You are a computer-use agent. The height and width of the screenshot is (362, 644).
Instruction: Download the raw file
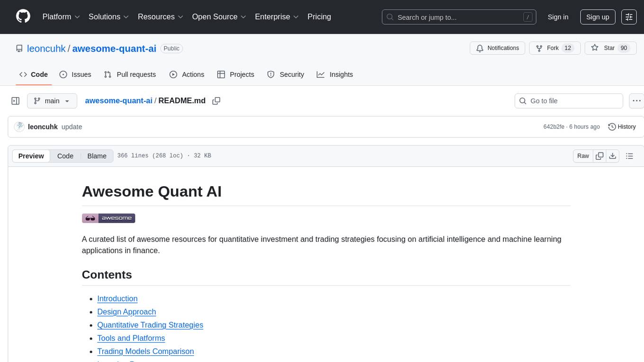click(612, 156)
